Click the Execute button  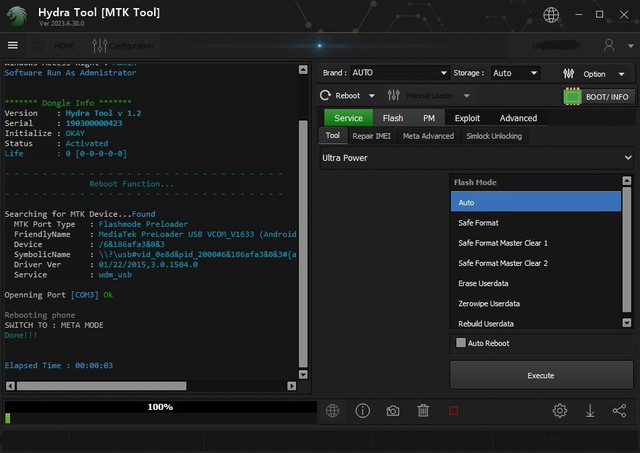[x=541, y=375]
